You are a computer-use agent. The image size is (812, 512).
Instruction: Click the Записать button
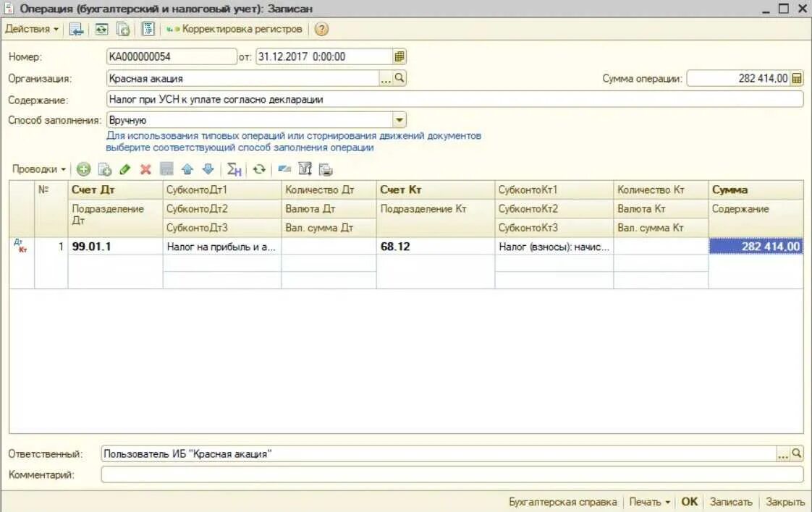[731, 502]
